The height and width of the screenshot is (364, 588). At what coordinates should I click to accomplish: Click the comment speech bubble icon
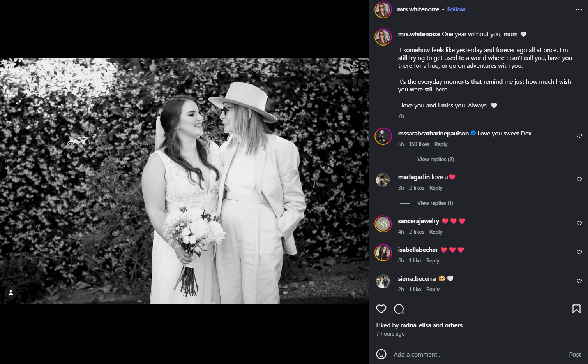(399, 309)
